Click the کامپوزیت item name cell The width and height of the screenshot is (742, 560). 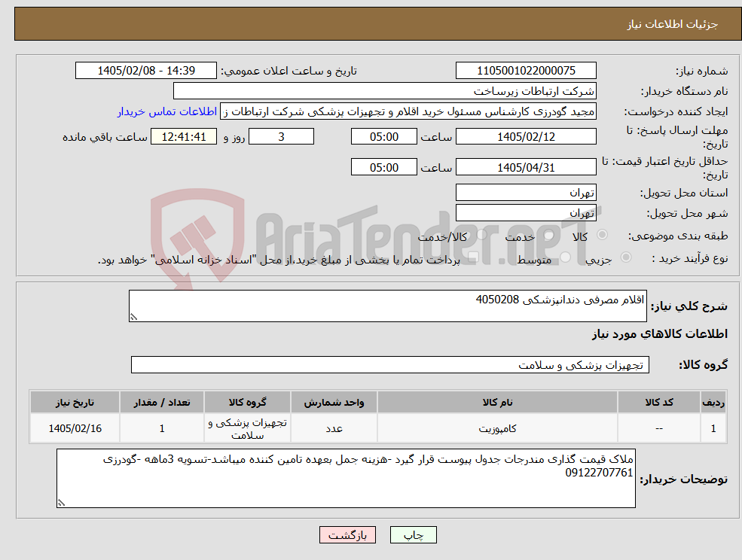[497, 428]
